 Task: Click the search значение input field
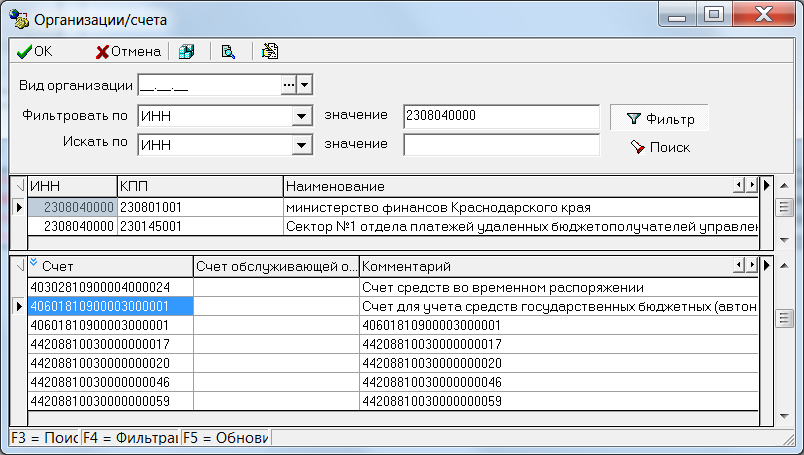(501, 145)
